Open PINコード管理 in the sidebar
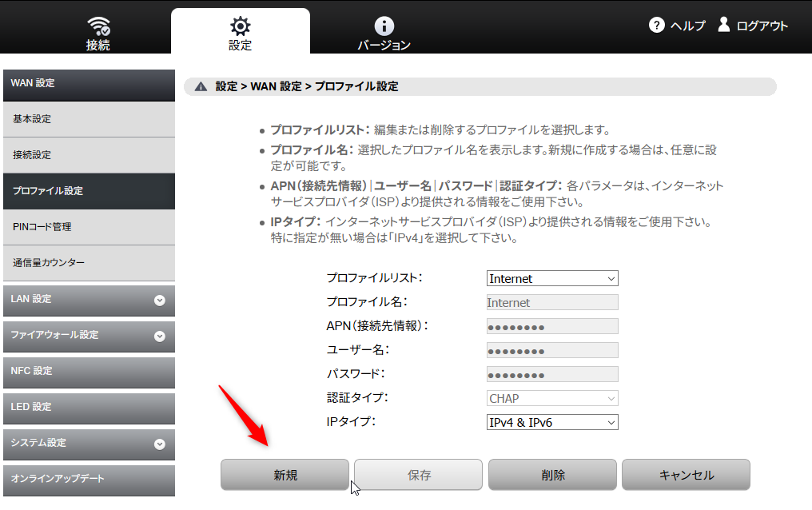 (x=89, y=227)
